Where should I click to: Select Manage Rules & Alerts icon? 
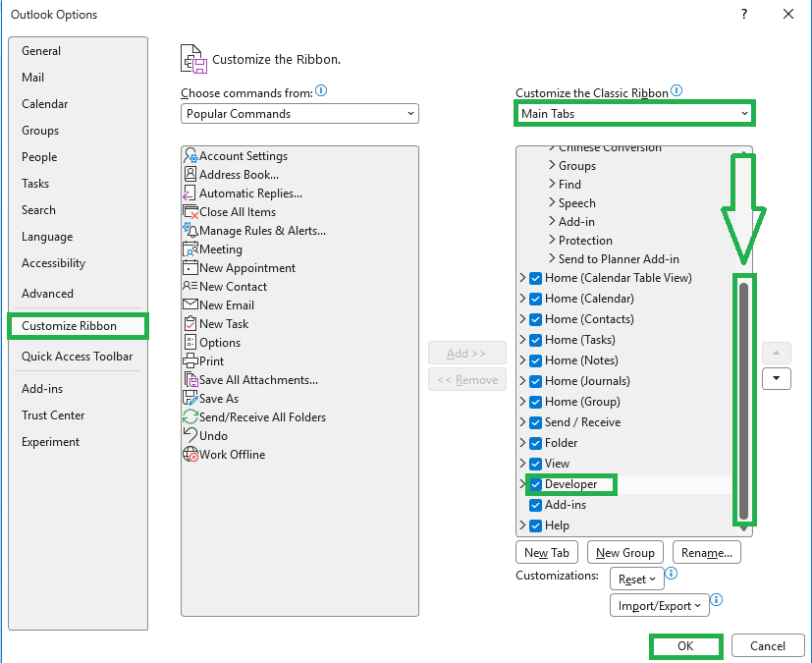click(190, 230)
